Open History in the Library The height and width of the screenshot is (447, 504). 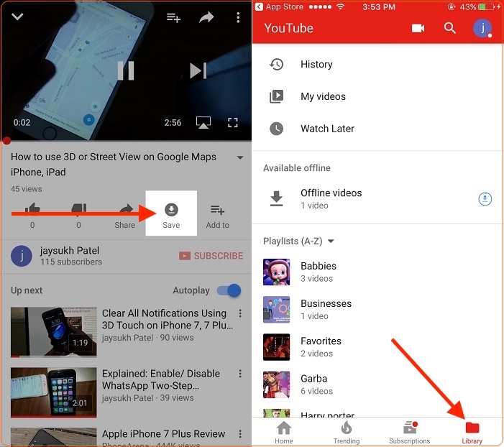coord(377,64)
